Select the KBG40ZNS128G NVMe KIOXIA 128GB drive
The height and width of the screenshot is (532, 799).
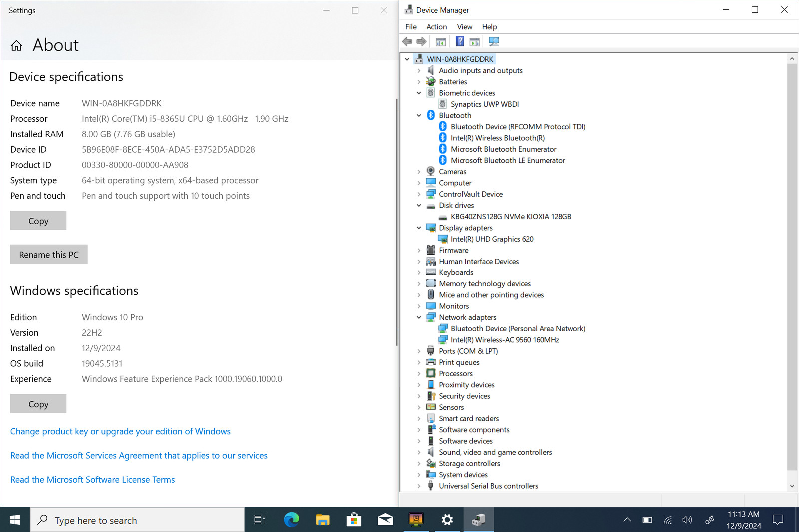[511, 217]
